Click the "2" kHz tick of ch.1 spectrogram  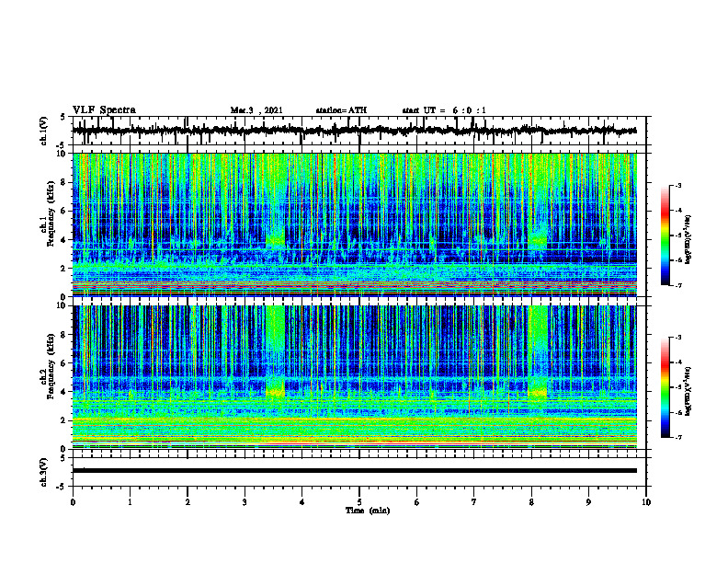point(64,269)
